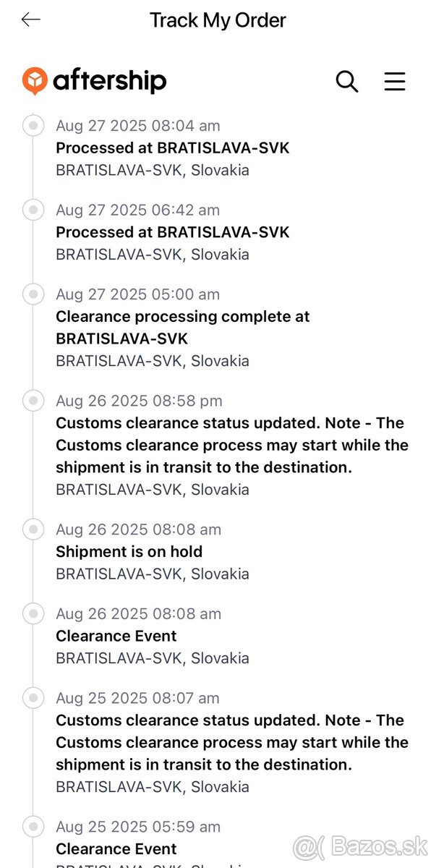Select the Aug 25 05:59 am timeline marker

[x=33, y=827]
